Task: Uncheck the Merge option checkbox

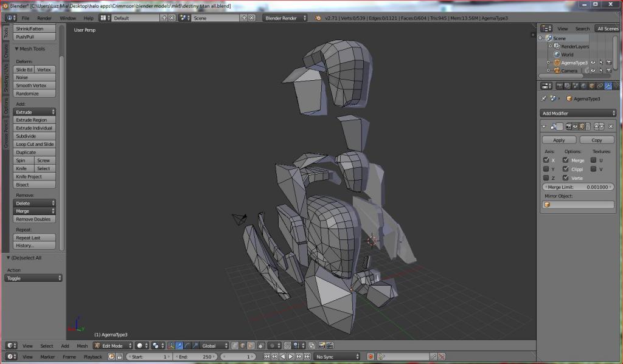Action: pyautogui.click(x=565, y=160)
